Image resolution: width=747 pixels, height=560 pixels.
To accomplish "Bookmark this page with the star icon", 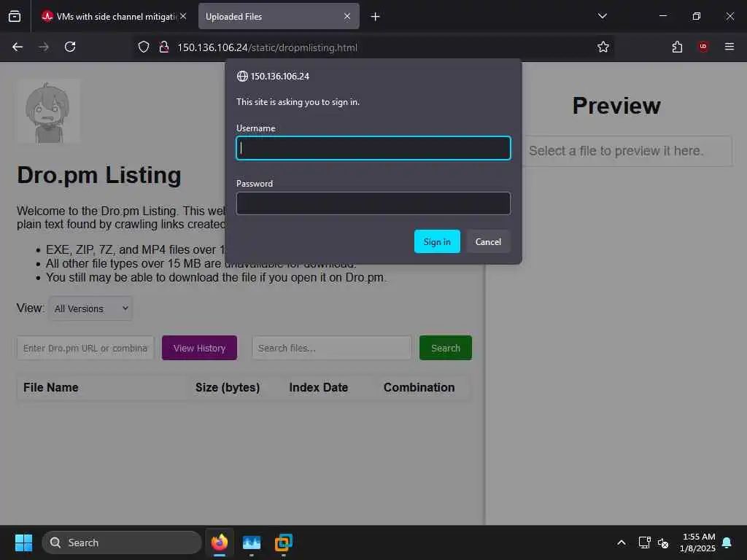I will coord(603,47).
